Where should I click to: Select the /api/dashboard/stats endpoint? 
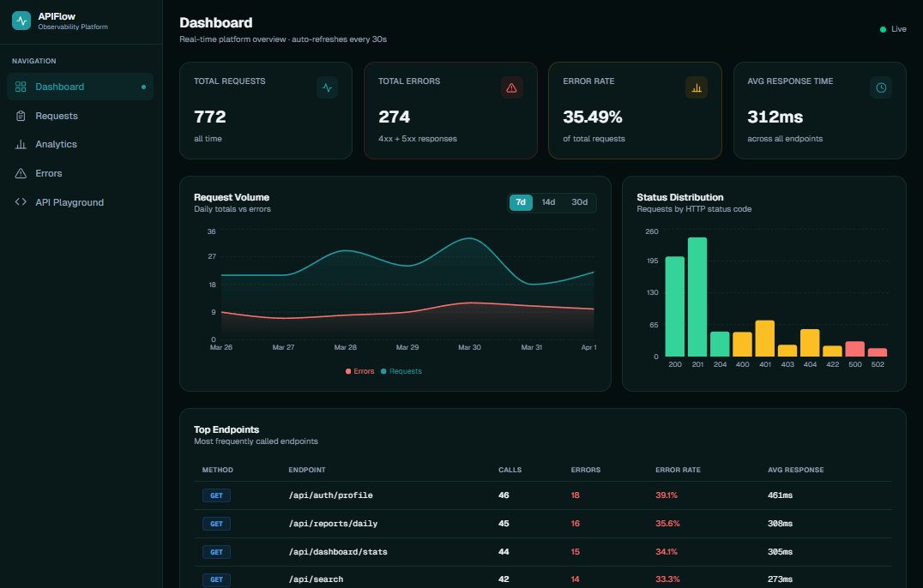point(338,551)
